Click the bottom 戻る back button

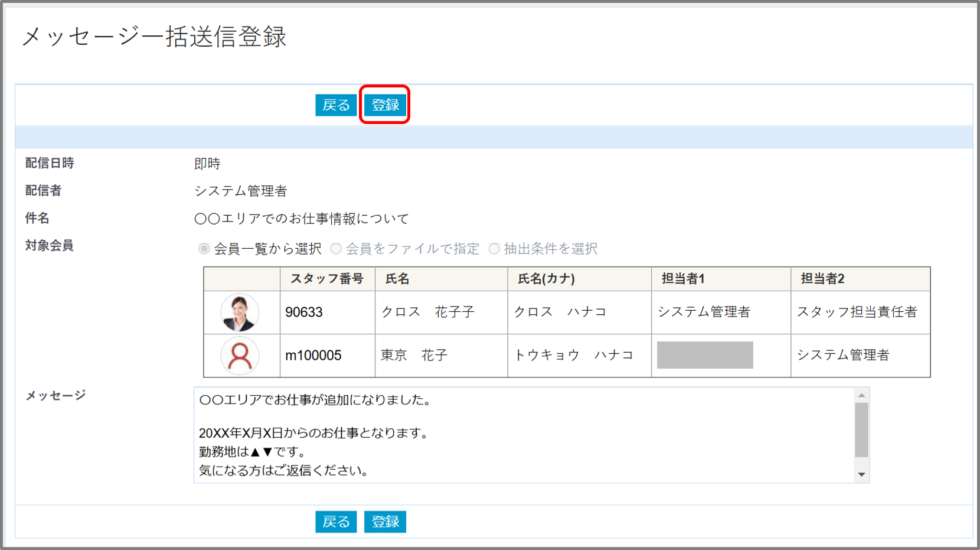(x=336, y=522)
